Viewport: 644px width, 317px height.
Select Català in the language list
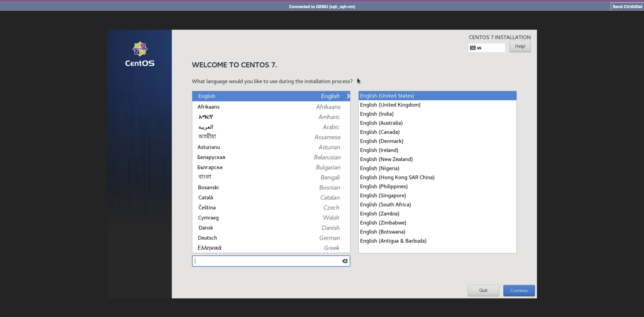tap(271, 197)
